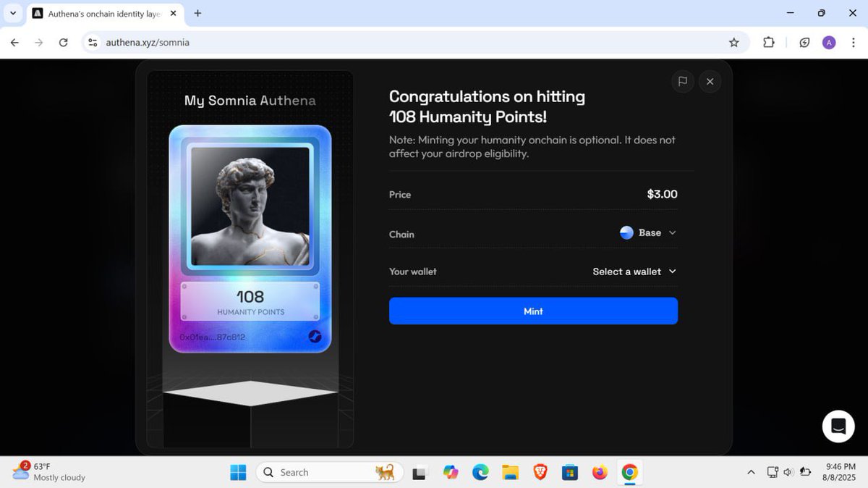868x488 pixels.
Task: Open Task View on the taskbar
Action: point(420,472)
